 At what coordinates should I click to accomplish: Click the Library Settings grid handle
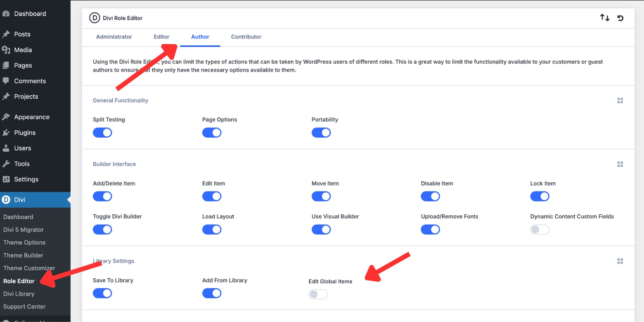click(x=620, y=261)
